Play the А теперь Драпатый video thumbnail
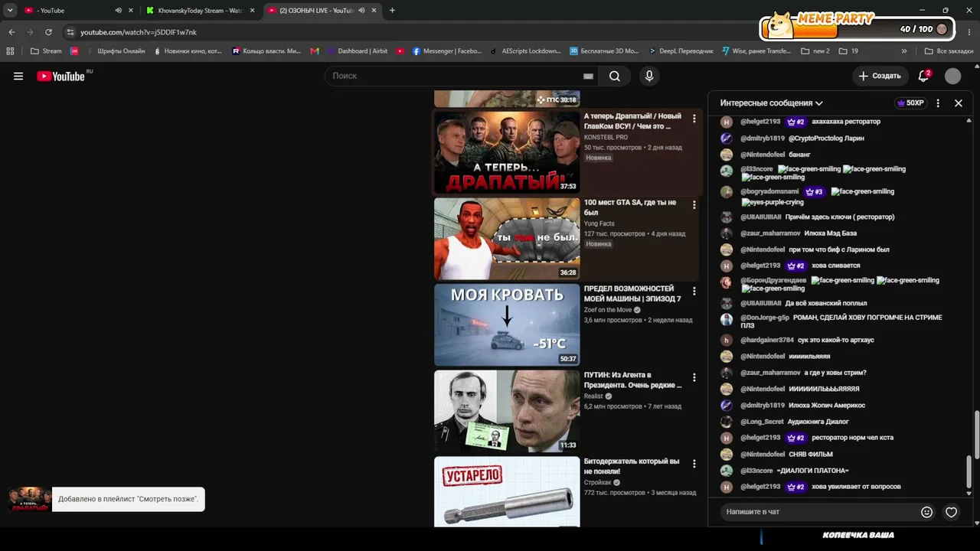 coord(507,152)
